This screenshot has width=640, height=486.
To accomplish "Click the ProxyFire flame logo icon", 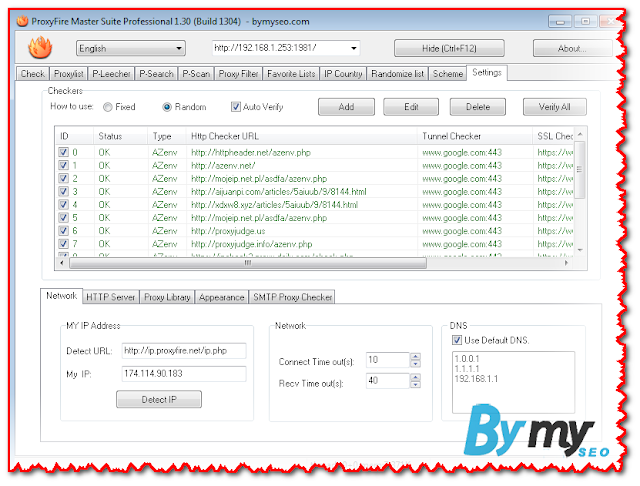I will pyautogui.click(x=40, y=47).
